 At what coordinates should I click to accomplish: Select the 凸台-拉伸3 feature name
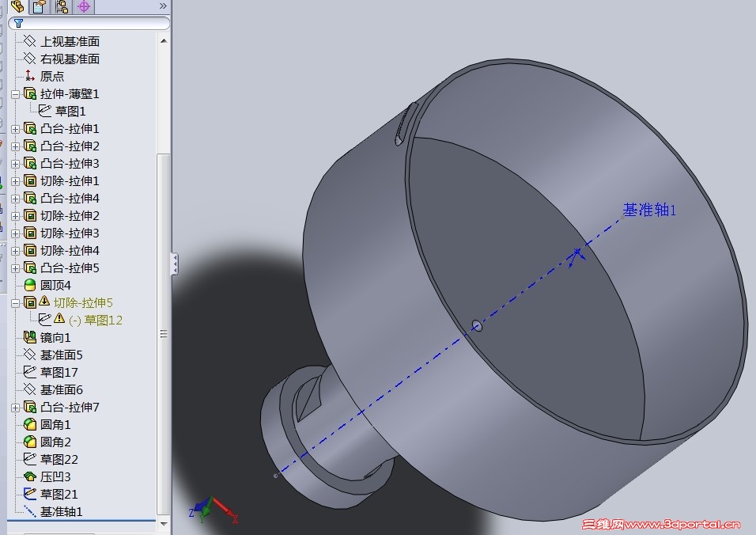coord(70,163)
